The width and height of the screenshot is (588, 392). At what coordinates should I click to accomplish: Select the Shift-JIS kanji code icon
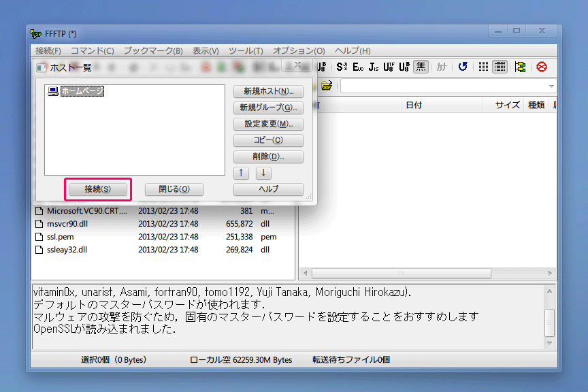[342, 67]
